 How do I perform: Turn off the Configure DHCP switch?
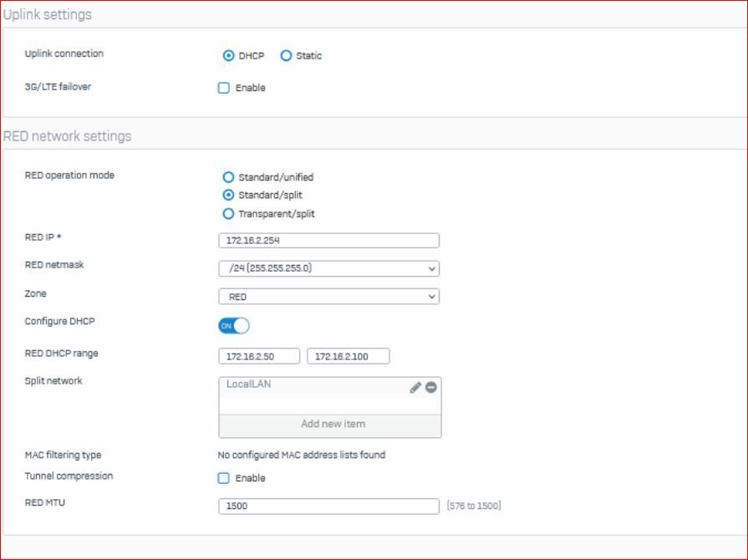[234, 326]
